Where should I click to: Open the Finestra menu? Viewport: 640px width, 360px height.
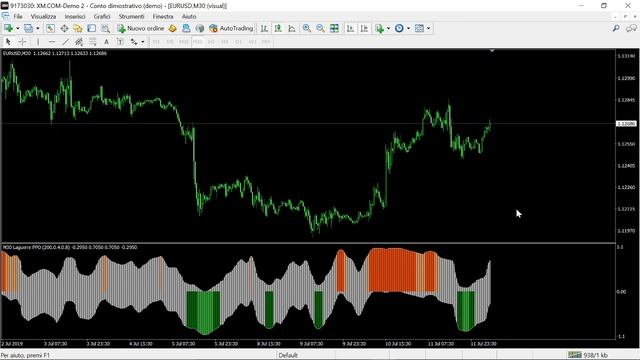click(x=163, y=16)
